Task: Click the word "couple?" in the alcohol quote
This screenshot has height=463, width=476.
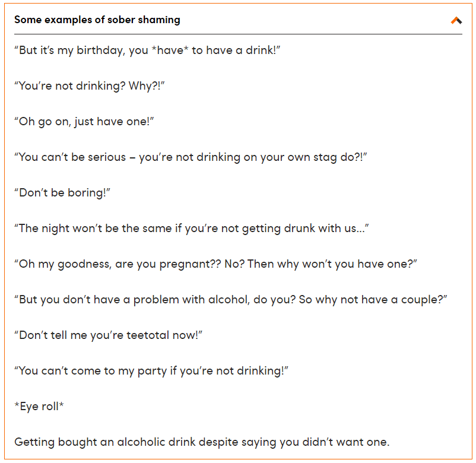Action: [x=423, y=300]
